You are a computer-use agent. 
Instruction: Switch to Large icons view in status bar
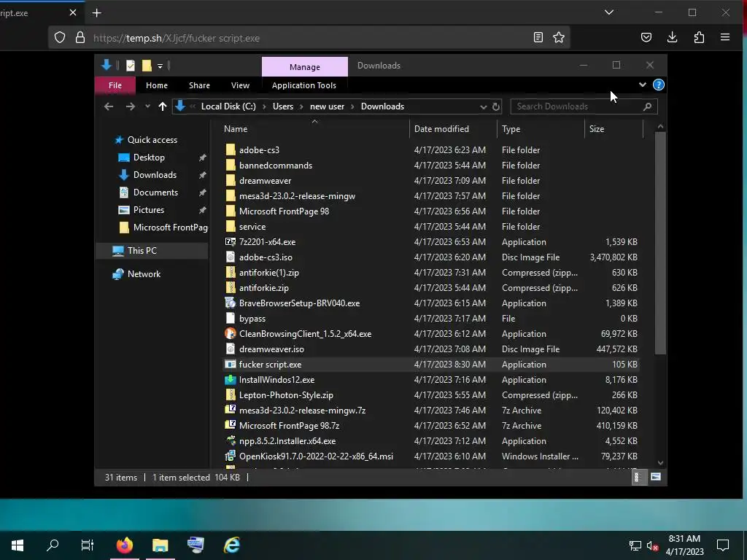[x=656, y=477]
